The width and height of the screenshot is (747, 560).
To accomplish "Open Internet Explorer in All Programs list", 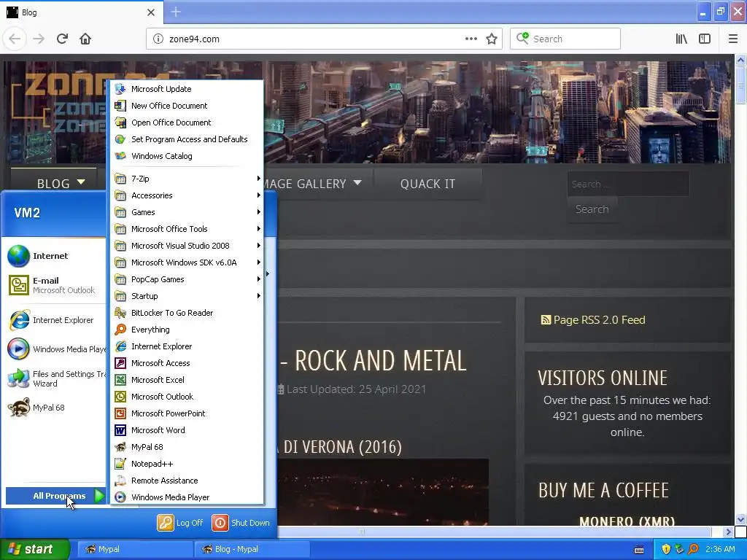I will pyautogui.click(x=187, y=346).
